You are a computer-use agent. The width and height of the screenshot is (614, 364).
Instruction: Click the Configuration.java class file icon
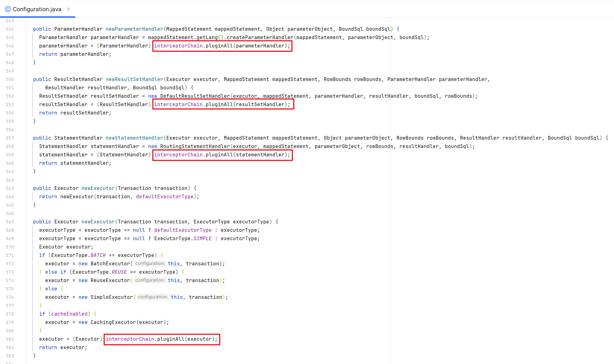8,9
